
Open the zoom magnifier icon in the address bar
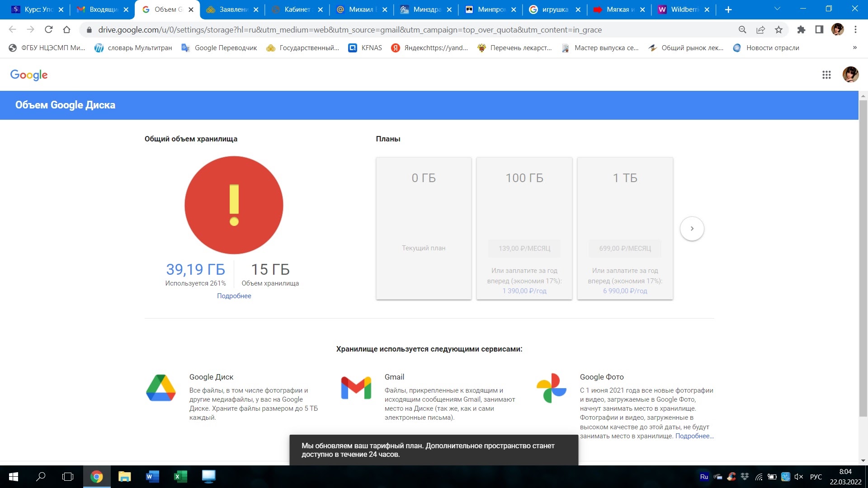[742, 30]
